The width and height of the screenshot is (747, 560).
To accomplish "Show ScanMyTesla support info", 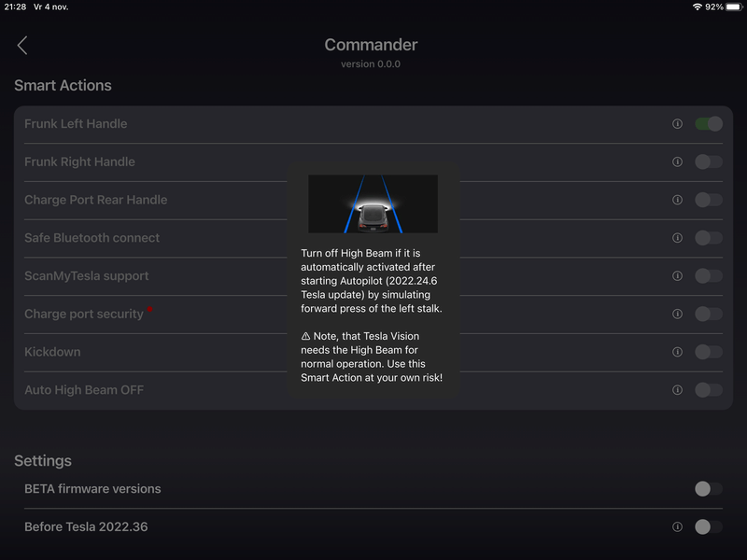I will pyautogui.click(x=677, y=276).
